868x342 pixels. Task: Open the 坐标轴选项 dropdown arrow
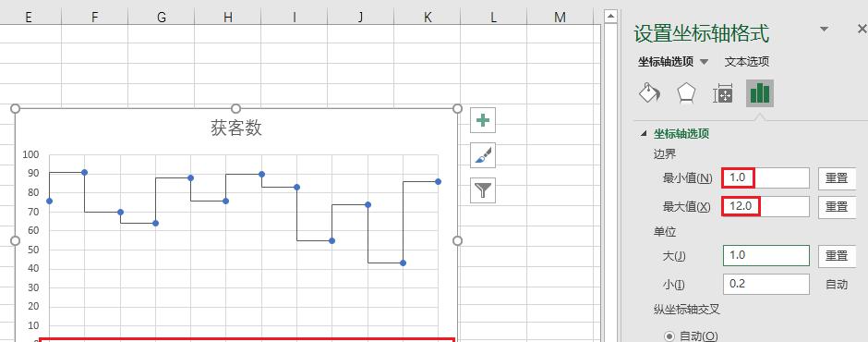[705, 62]
